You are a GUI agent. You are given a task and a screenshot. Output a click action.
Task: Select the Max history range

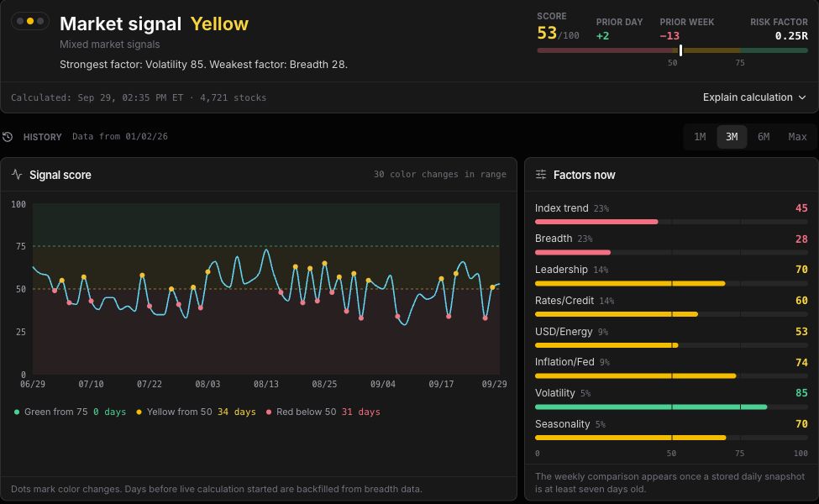point(797,137)
